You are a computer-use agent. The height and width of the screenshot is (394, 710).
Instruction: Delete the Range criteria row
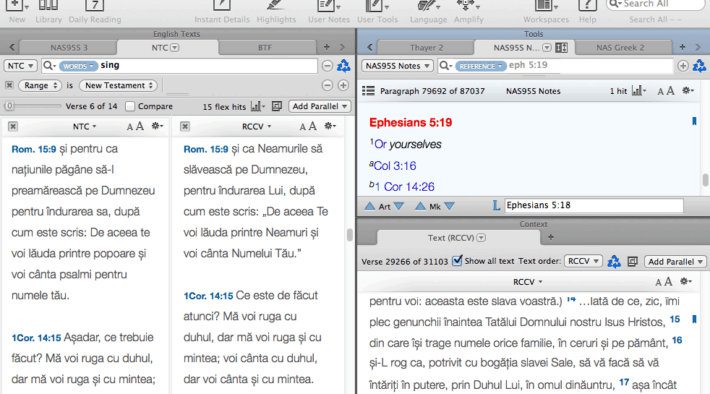(x=9, y=85)
